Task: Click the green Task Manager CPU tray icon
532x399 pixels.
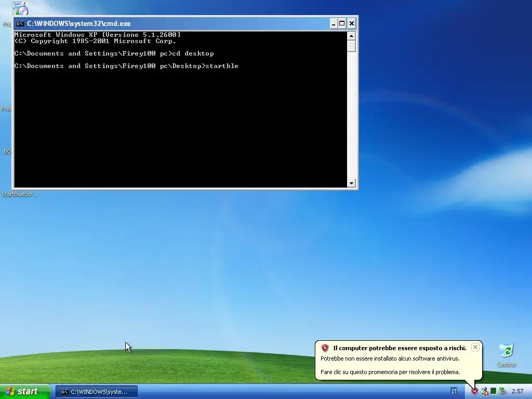Action: coord(494,391)
